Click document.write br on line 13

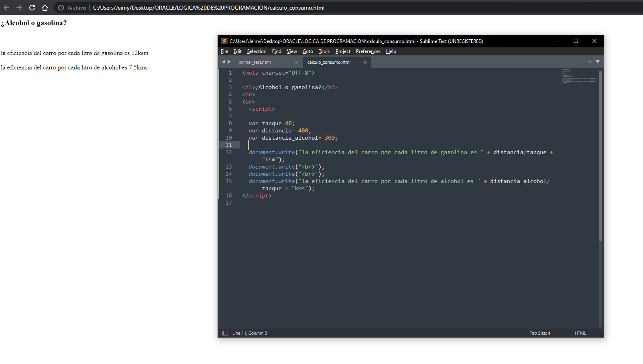[x=286, y=167]
